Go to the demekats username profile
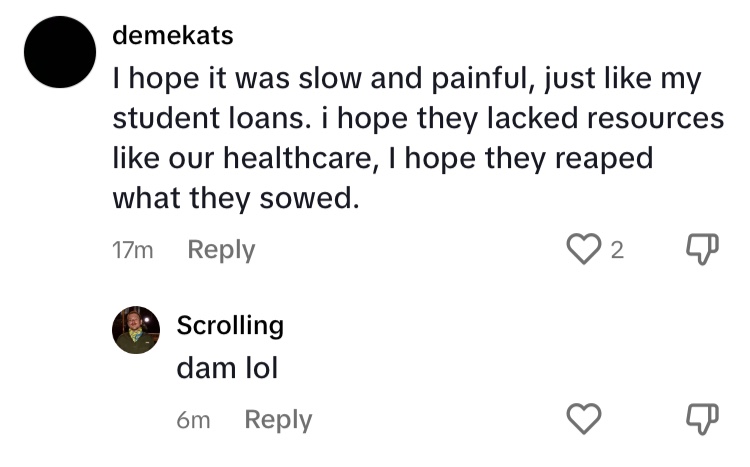 173,36
